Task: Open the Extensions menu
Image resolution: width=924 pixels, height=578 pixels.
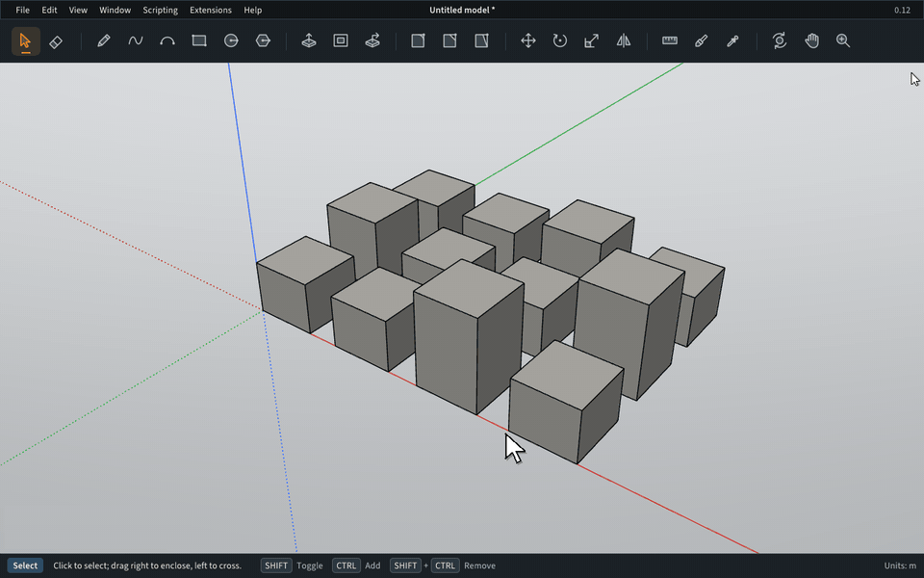Action: [211, 10]
